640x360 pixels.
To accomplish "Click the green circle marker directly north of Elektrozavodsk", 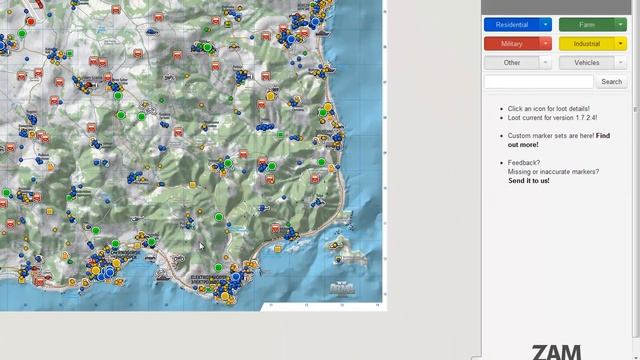I will (x=218, y=268).
